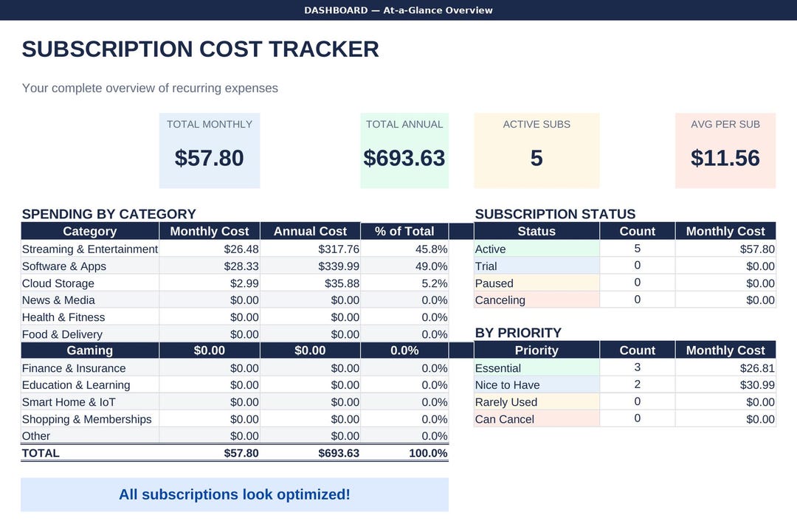Select the Trial status cell
The height and width of the screenshot is (532, 797).
[536, 266]
